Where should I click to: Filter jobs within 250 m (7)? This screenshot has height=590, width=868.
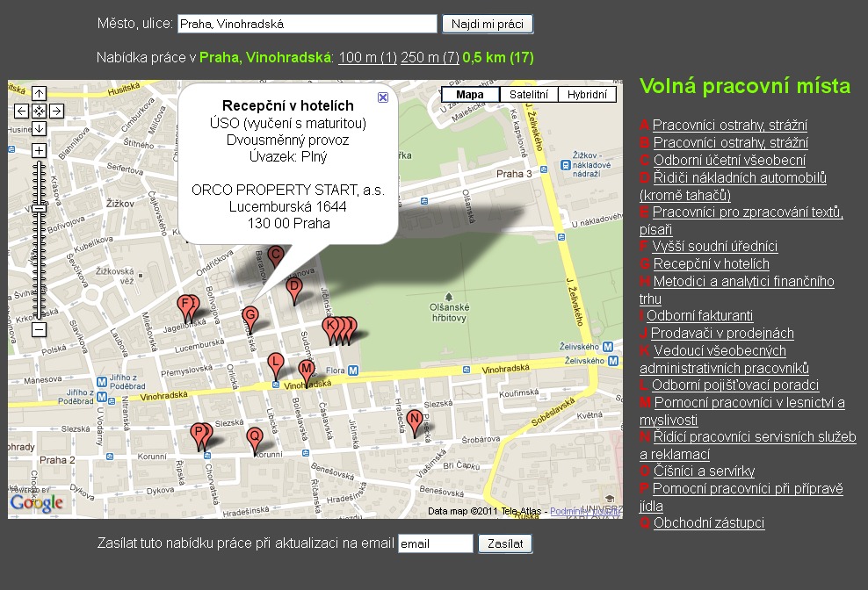click(x=430, y=58)
